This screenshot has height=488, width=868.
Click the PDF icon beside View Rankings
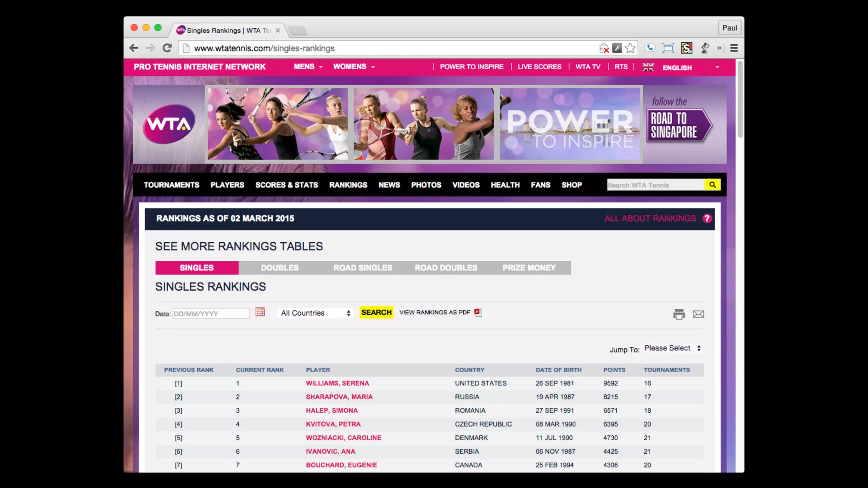pos(478,312)
